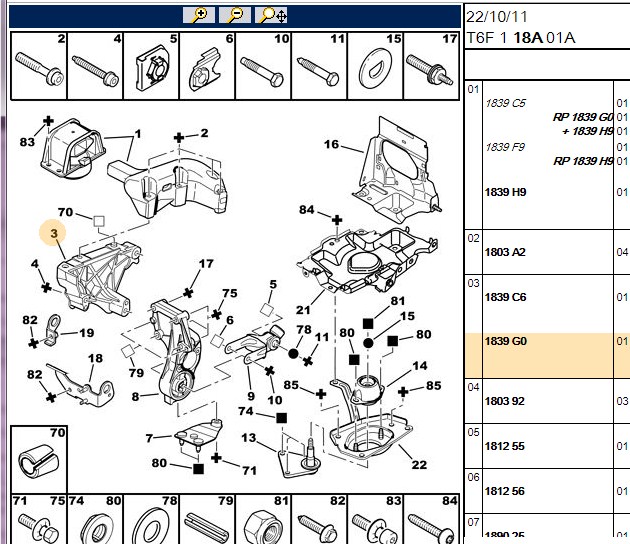Click bolt thumbnail labeled 2
This screenshot has height=544, width=630.
(39, 66)
